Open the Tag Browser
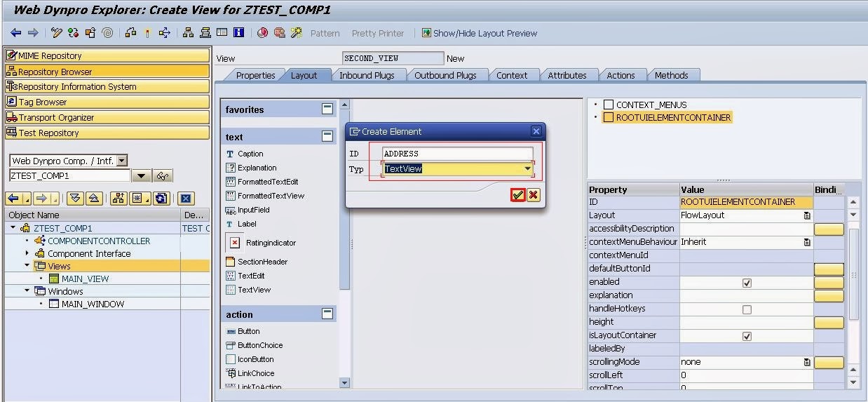 coord(107,102)
